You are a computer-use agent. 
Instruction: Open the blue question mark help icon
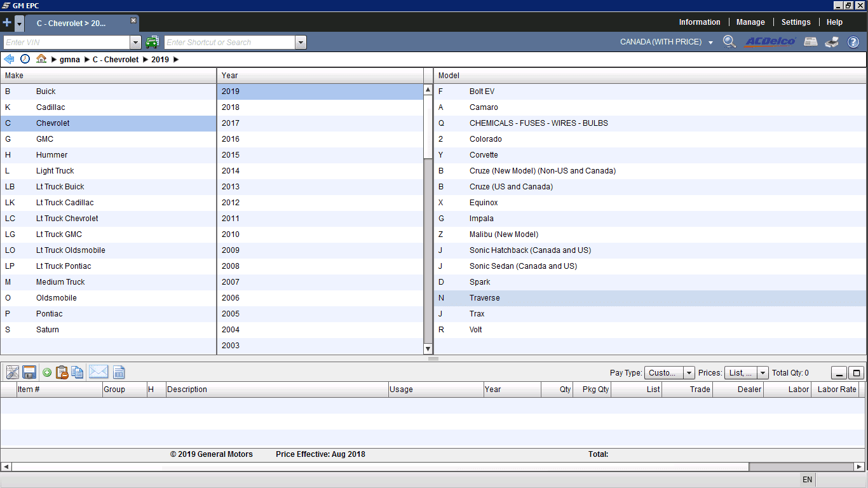853,43
